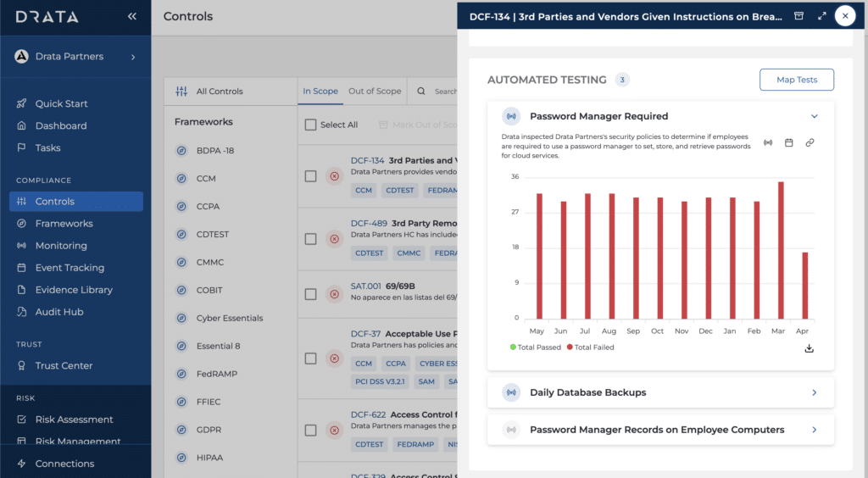Open the DCF-134 control link
This screenshot has height=478, width=868.
pyautogui.click(x=368, y=160)
